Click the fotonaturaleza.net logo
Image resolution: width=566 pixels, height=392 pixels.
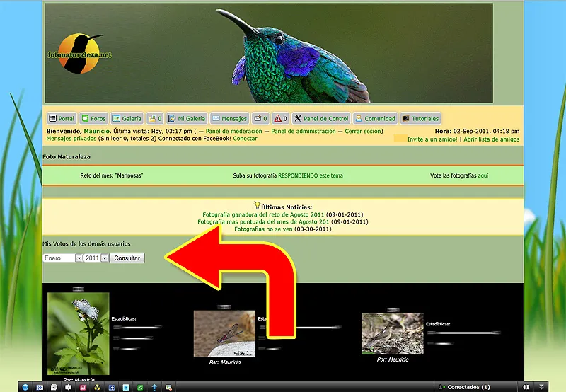click(x=79, y=54)
